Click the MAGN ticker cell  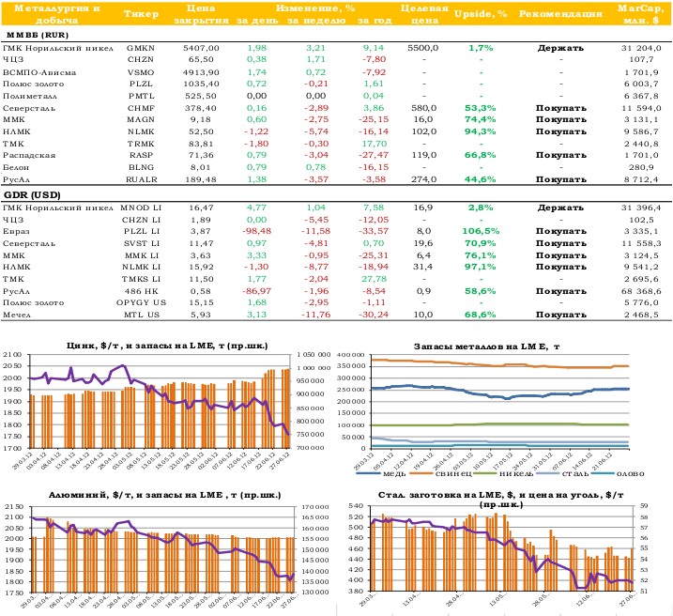click(141, 119)
